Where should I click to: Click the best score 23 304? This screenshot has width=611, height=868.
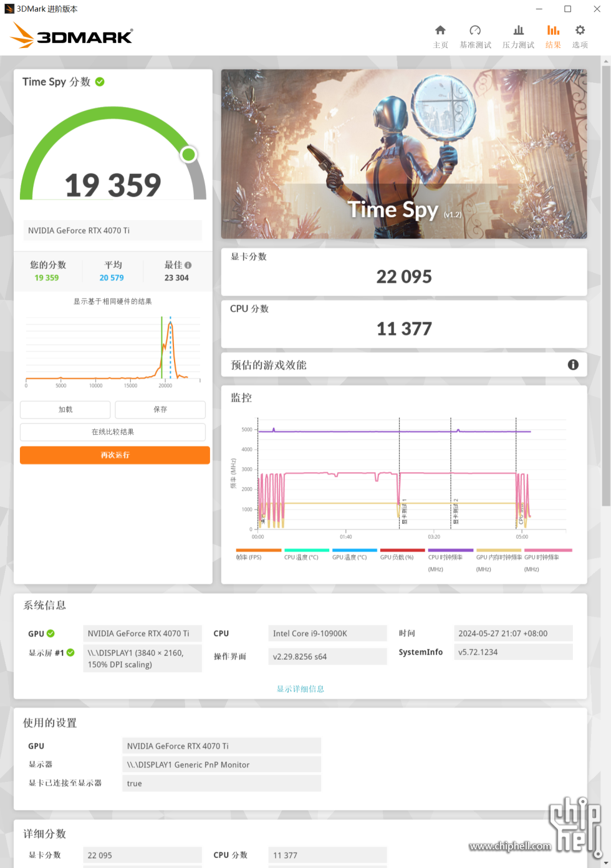[x=176, y=278]
